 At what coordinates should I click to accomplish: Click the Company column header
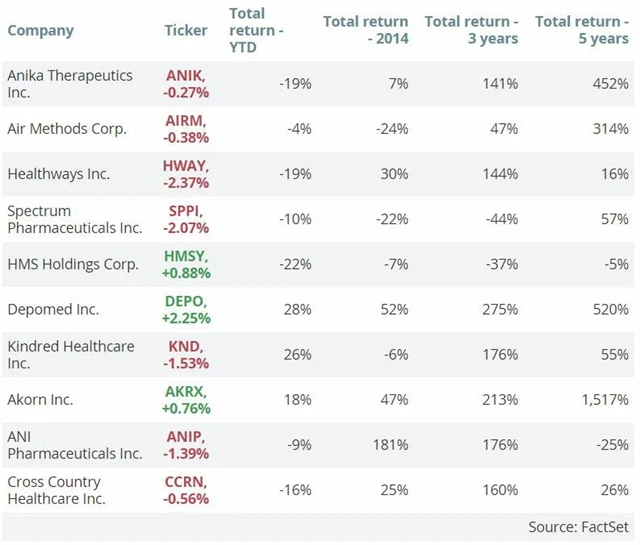40,30
